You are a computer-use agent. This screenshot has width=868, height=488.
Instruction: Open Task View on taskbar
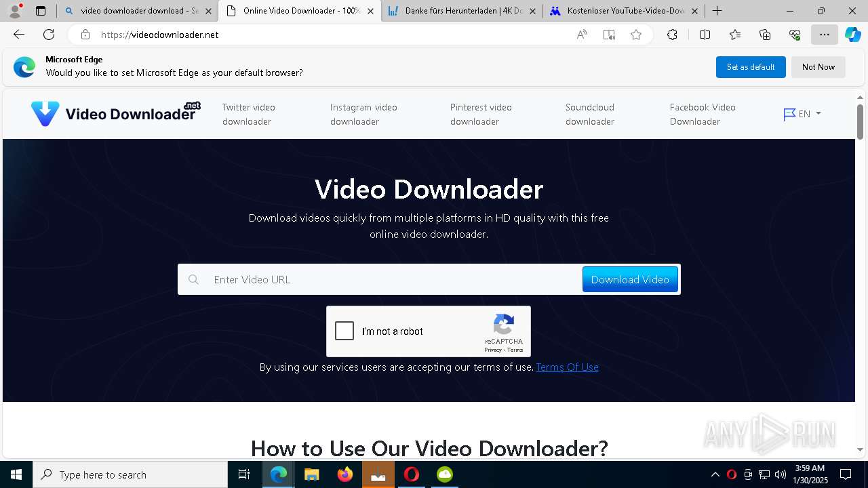244,474
